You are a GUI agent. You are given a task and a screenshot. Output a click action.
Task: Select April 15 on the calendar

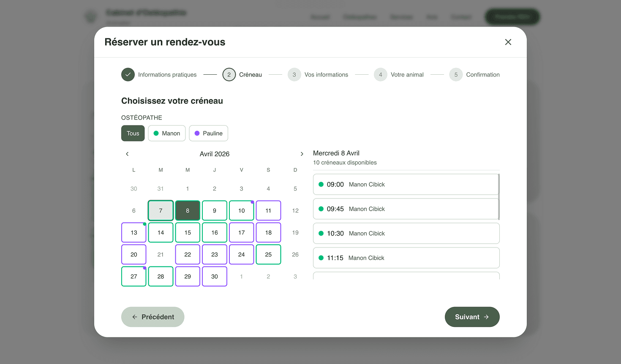coord(188,233)
